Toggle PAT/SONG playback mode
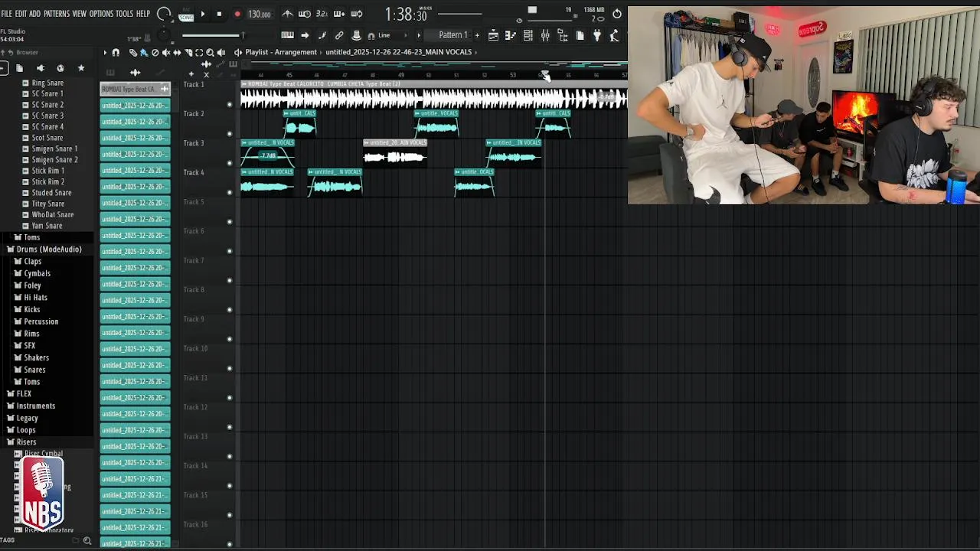Image resolution: width=980 pixels, height=551 pixels. pyautogui.click(x=186, y=14)
